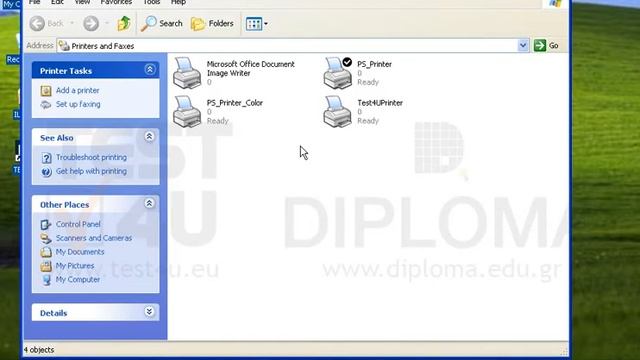Image resolution: width=640 pixels, height=360 pixels.
Task: Click the Forward arrow button
Action: pos(91,23)
